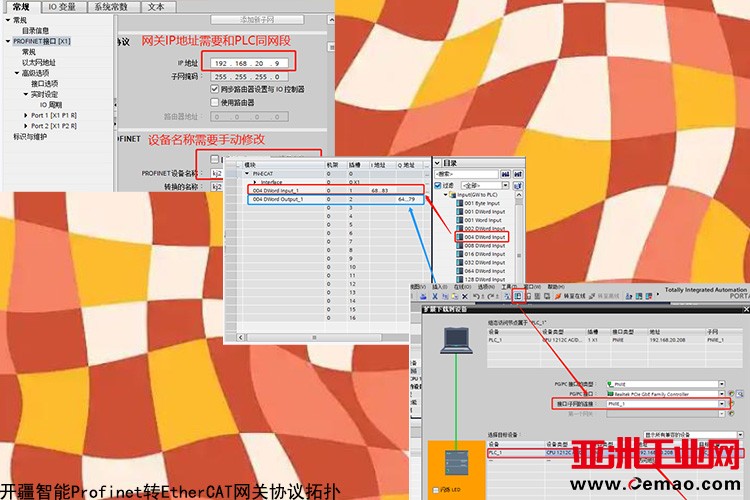This screenshot has height=500, width=750.
Task: Click the undo arrow icon in toolbar
Action: click(x=477, y=297)
